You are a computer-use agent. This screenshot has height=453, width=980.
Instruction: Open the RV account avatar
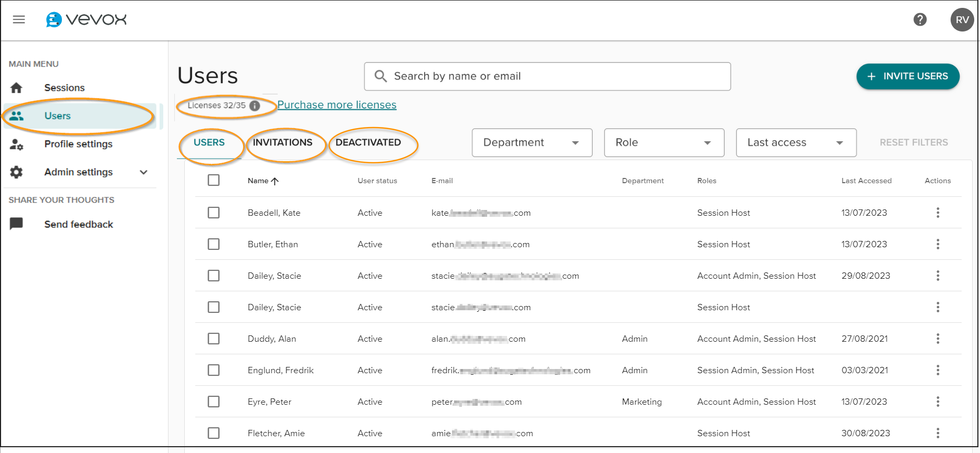(x=962, y=19)
